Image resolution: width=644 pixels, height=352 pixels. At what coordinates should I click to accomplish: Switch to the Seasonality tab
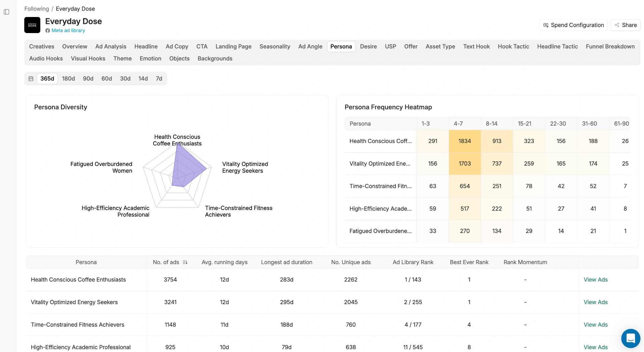click(x=275, y=47)
